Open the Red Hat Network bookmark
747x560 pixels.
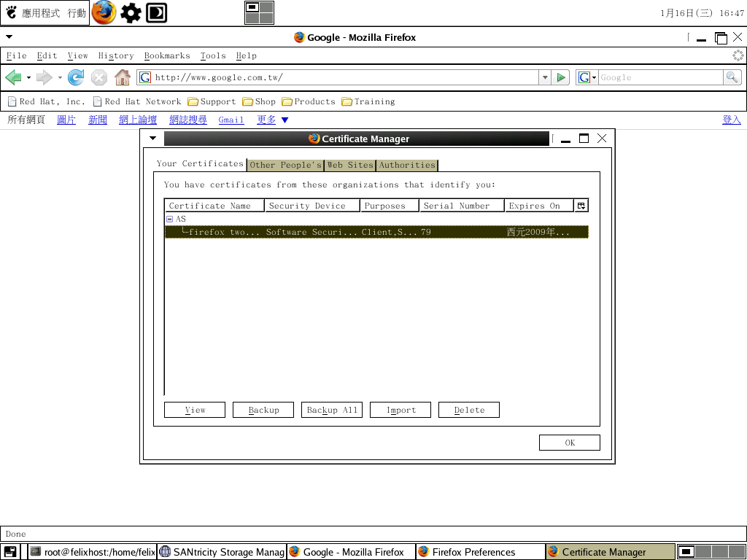point(137,101)
